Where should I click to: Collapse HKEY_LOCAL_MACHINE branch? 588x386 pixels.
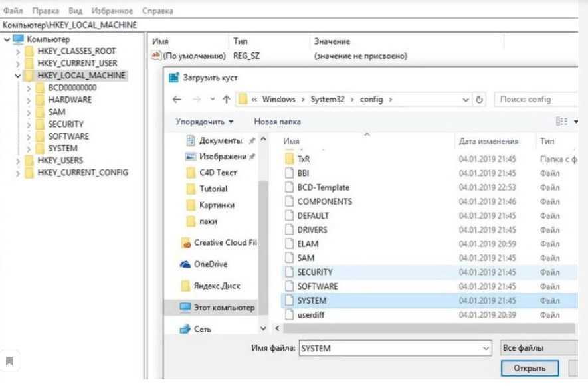18,76
